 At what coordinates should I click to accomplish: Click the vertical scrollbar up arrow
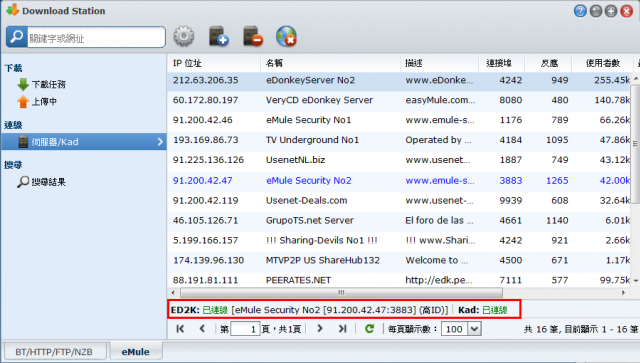coord(636,79)
